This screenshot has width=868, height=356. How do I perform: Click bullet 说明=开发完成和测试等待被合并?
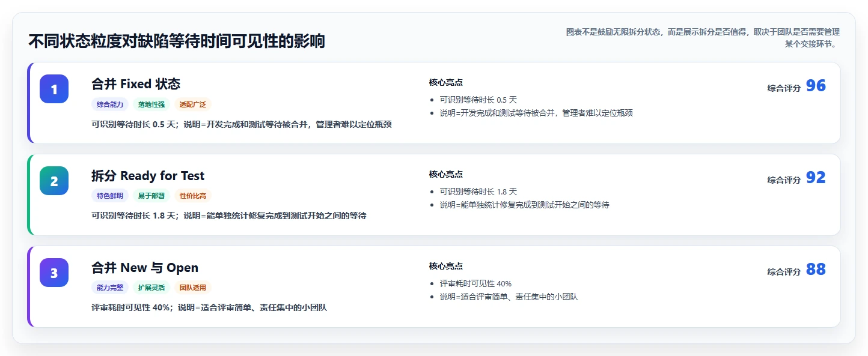536,113
